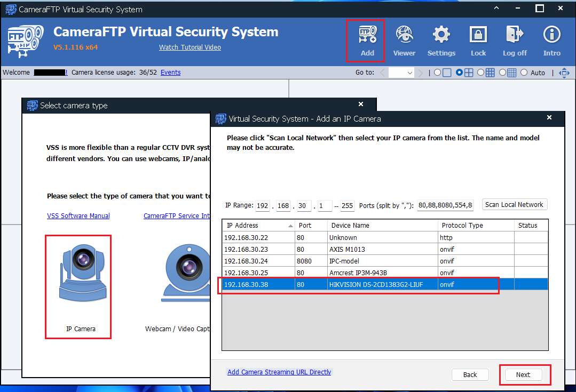Sort the list by IP Address column
This screenshot has height=392, width=576.
[258, 226]
